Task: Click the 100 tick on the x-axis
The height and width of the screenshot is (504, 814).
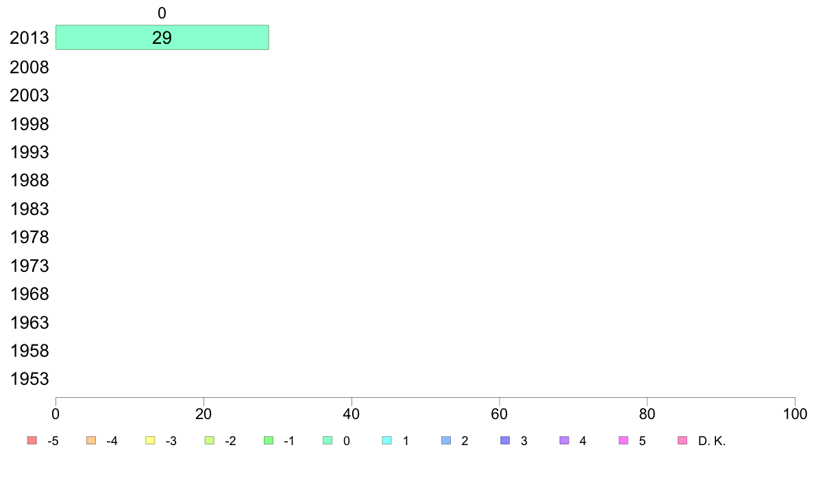Action: (x=795, y=414)
